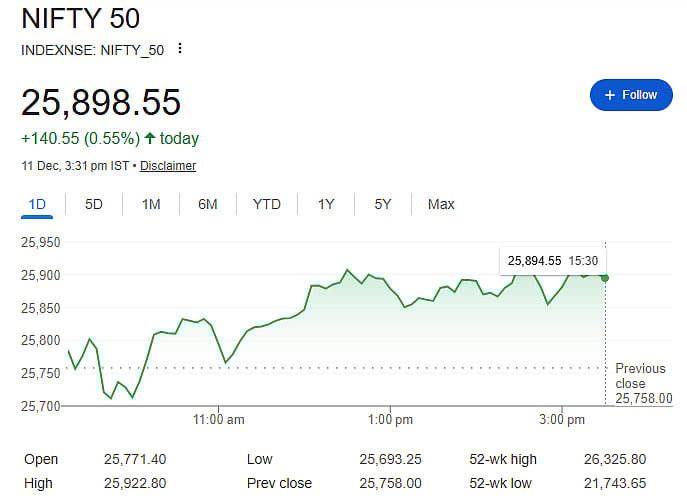This screenshot has width=687, height=502.
Task: Switch to the 5Y chart tab
Action: click(383, 204)
